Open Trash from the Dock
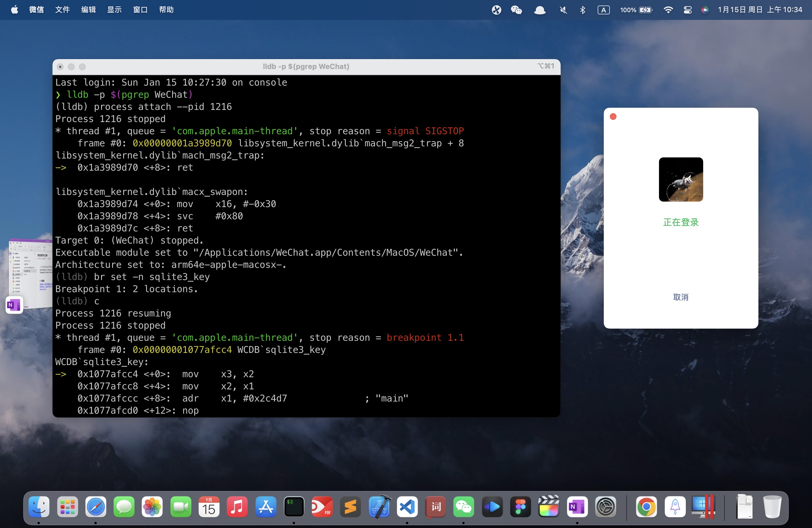 click(772, 507)
